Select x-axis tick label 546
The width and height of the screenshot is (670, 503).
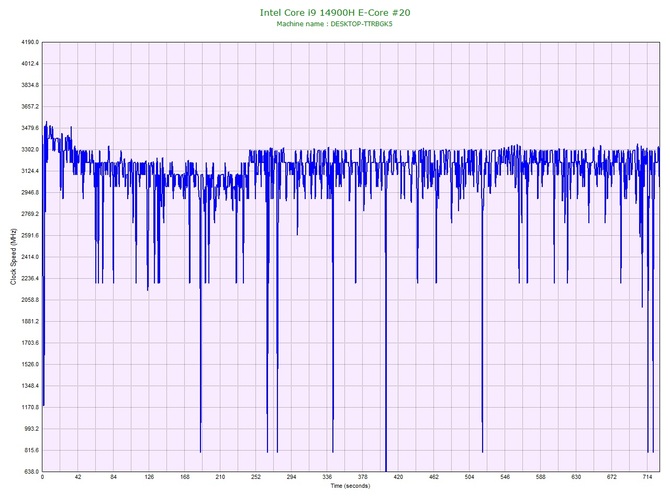505,477
